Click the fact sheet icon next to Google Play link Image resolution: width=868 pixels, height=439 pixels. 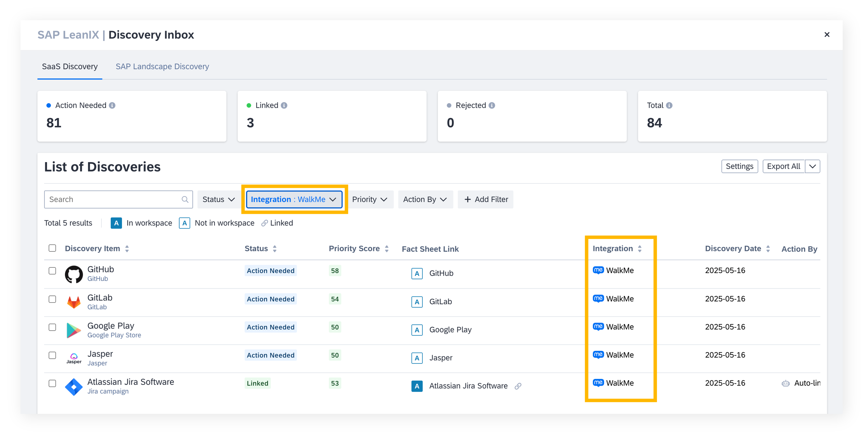417,330
